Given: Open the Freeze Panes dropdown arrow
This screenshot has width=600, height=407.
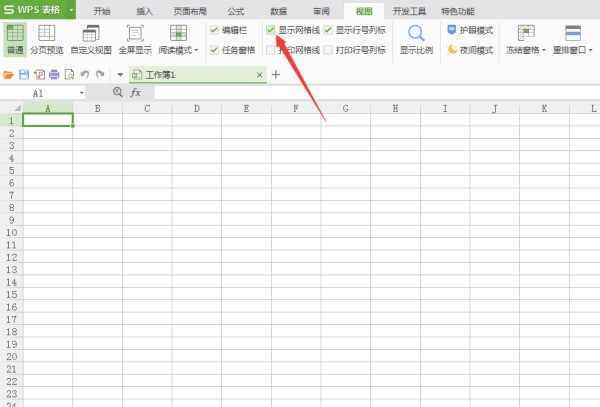Looking at the screenshot, I should [x=543, y=50].
